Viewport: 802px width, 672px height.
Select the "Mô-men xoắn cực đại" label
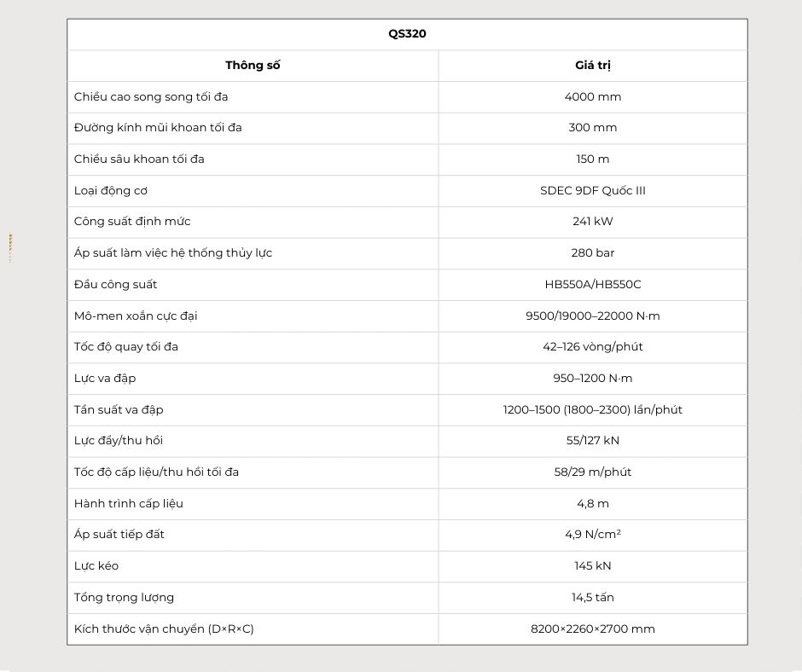coord(136,316)
